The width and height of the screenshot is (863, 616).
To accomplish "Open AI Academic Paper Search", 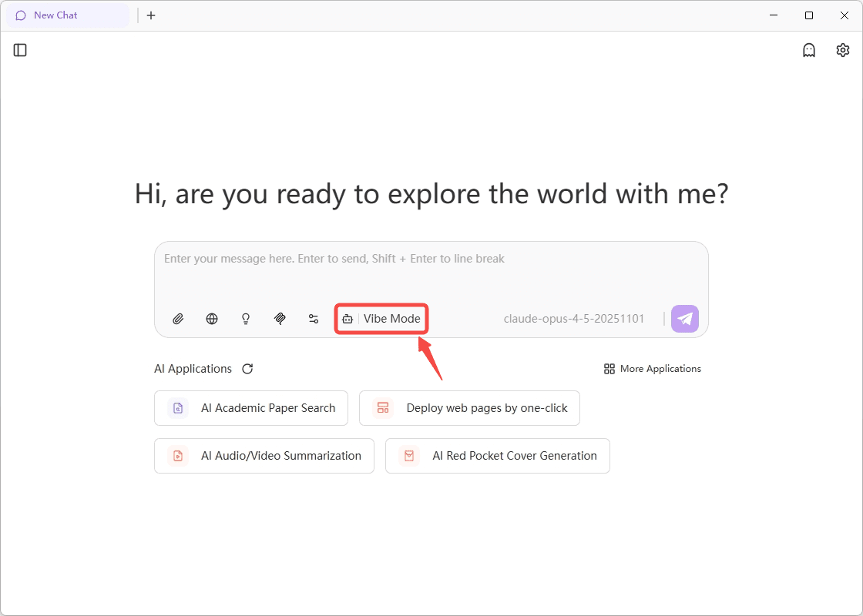I will click(251, 408).
